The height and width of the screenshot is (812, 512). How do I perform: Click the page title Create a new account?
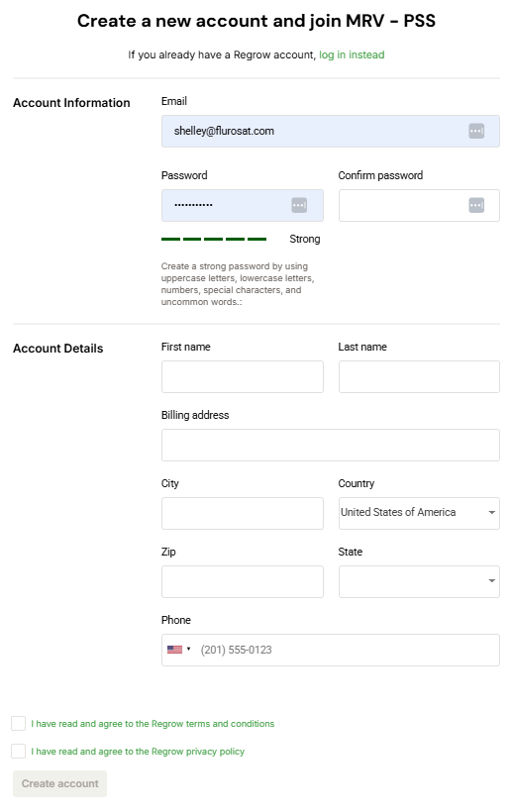tap(256, 21)
